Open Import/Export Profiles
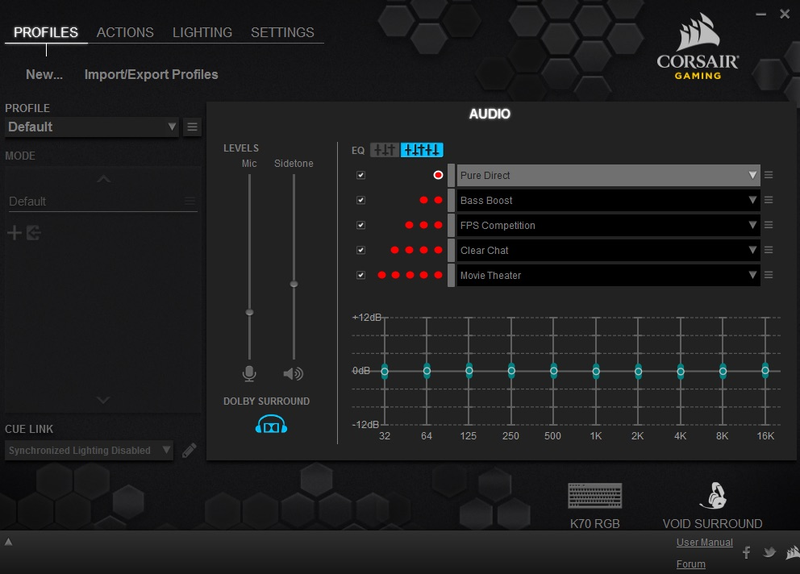800x574 pixels. click(x=151, y=74)
